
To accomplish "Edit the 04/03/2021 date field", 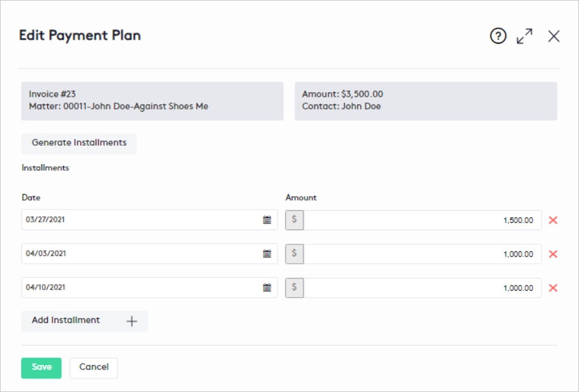I will pos(139,254).
